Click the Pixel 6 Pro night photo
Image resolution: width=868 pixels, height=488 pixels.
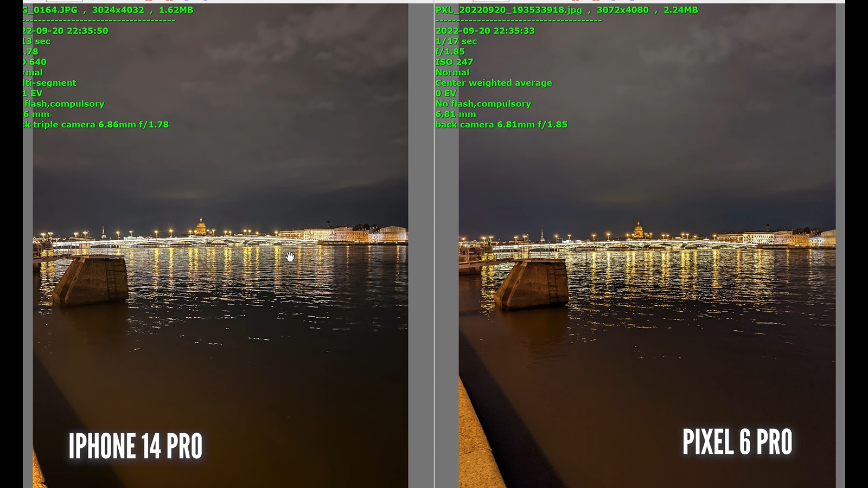click(x=647, y=246)
